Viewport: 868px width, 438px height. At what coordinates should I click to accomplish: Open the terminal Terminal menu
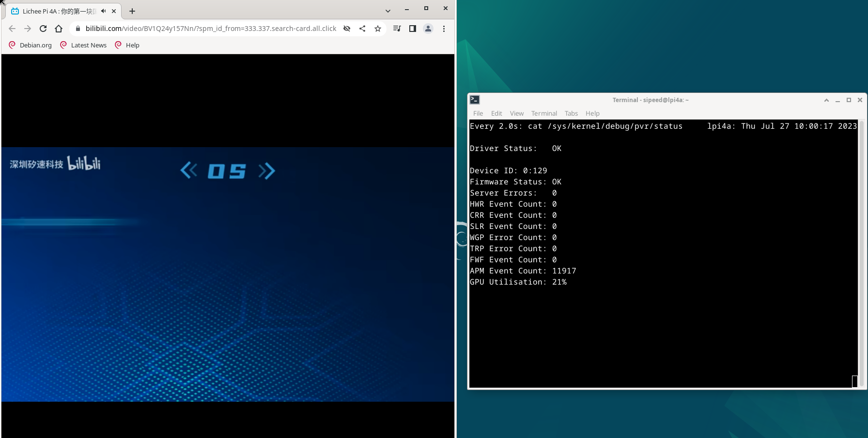544,113
